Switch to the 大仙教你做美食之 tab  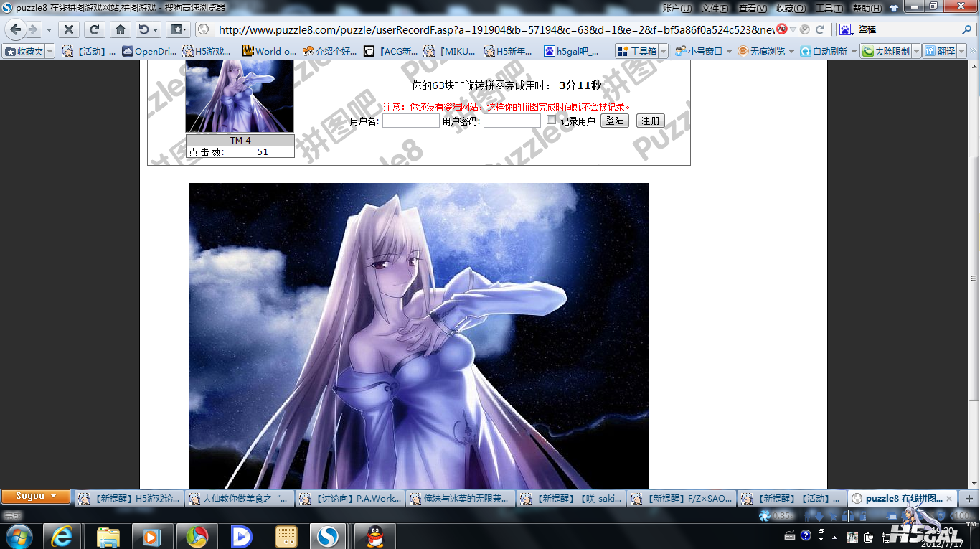pyautogui.click(x=239, y=498)
